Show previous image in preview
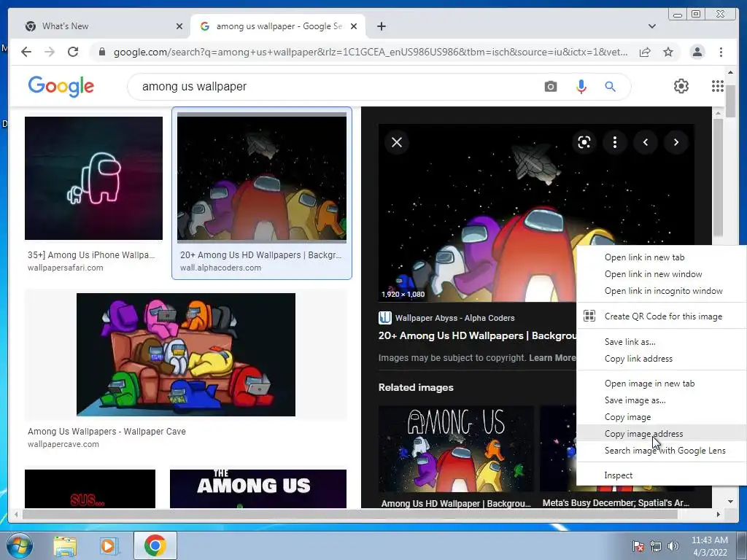 [x=646, y=142]
